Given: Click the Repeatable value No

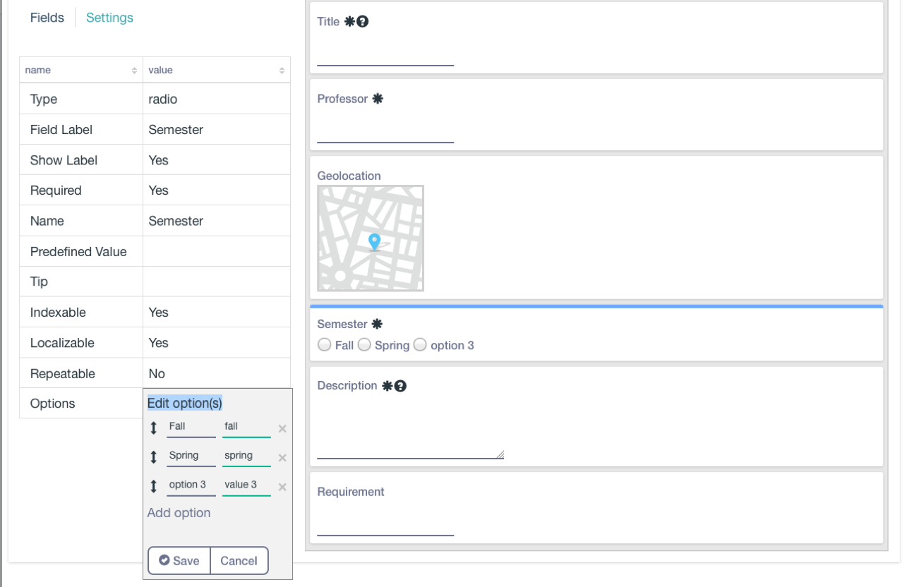Looking at the screenshot, I should (157, 374).
